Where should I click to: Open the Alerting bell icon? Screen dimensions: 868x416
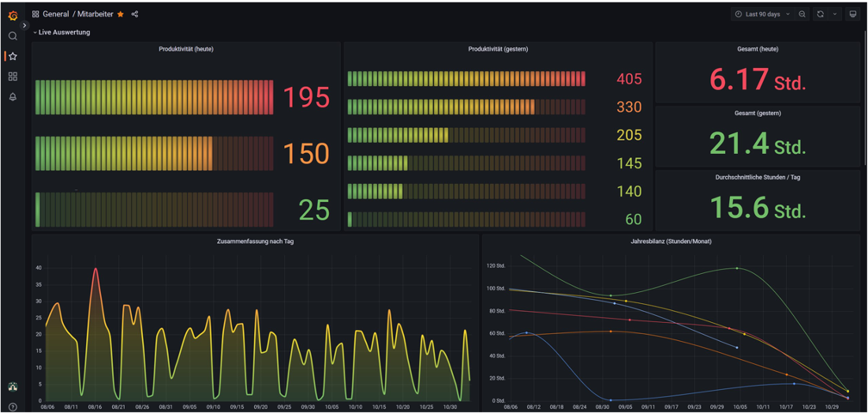(13, 97)
